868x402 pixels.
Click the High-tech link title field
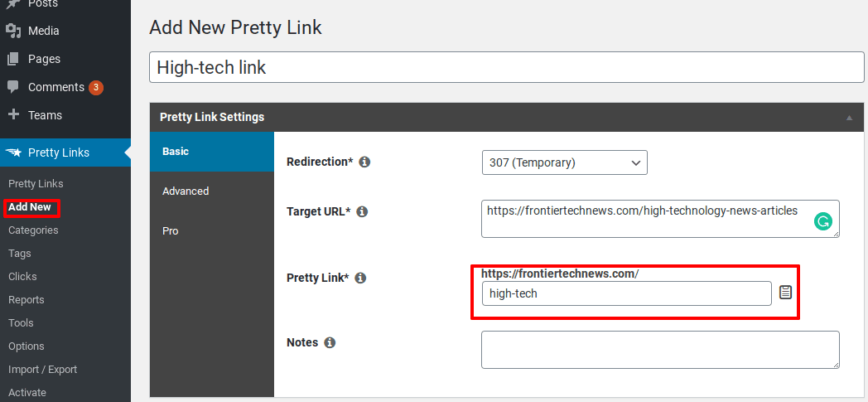coord(507,68)
